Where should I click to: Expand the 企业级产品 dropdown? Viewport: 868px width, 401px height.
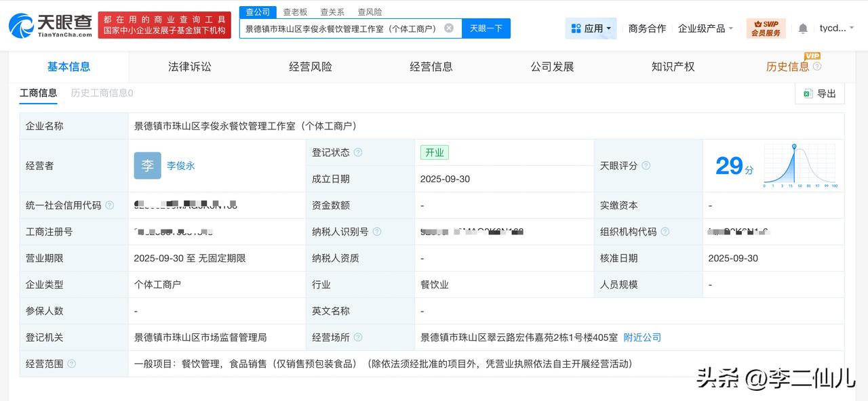click(705, 28)
